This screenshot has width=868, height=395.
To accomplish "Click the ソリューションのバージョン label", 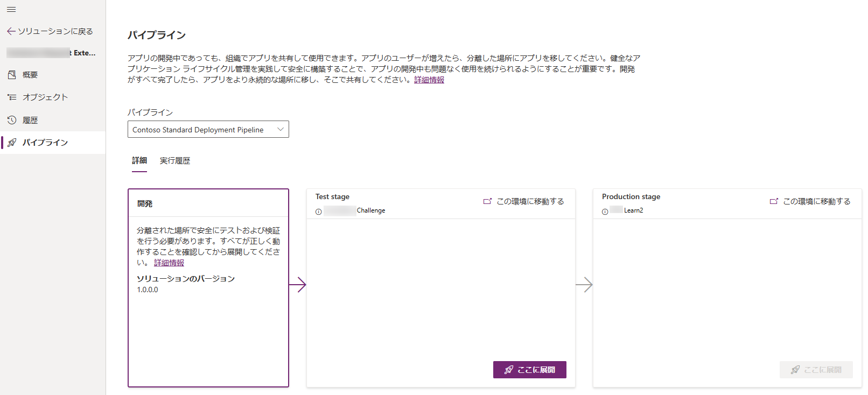I will (x=186, y=279).
